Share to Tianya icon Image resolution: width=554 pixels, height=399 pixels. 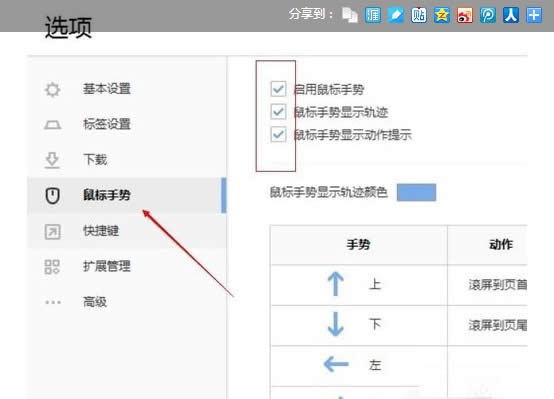pos(373,15)
